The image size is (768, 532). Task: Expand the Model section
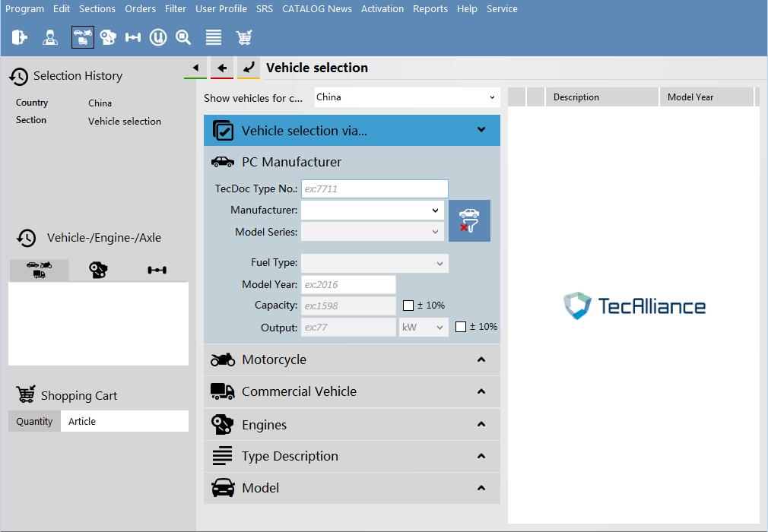pos(481,488)
